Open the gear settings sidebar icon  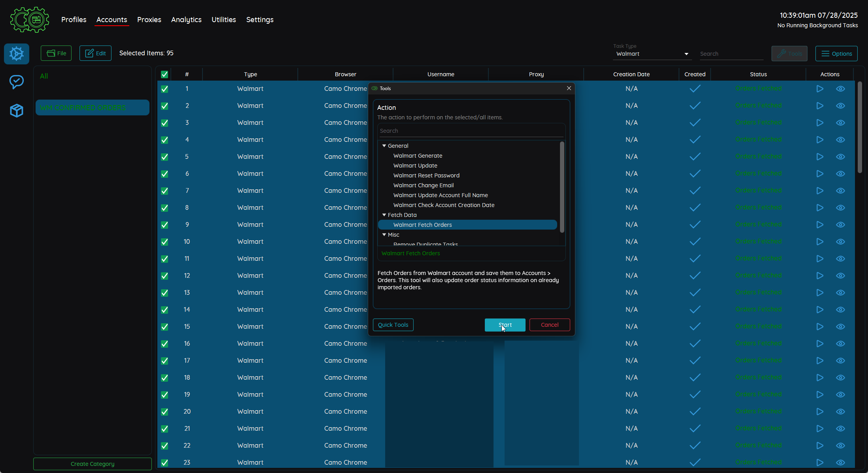pos(17,54)
